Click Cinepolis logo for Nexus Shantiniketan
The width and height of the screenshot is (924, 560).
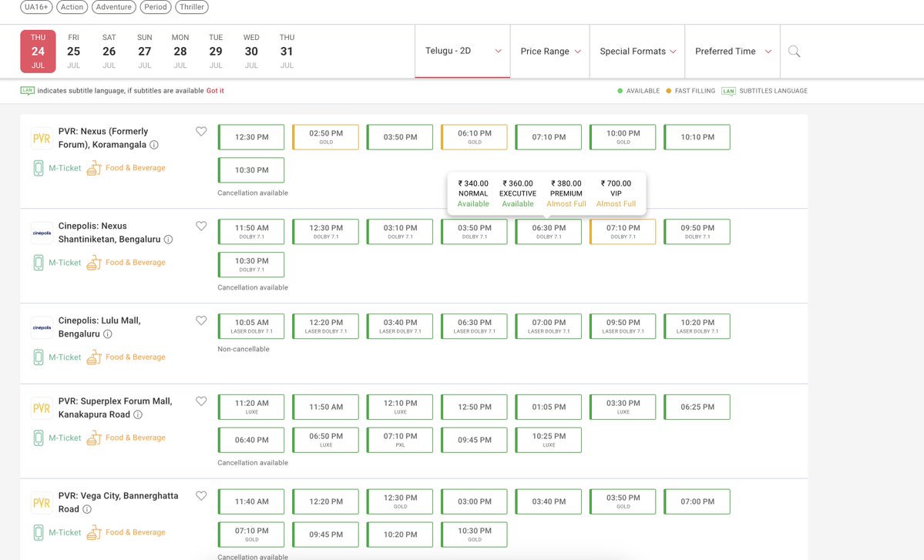(x=42, y=233)
